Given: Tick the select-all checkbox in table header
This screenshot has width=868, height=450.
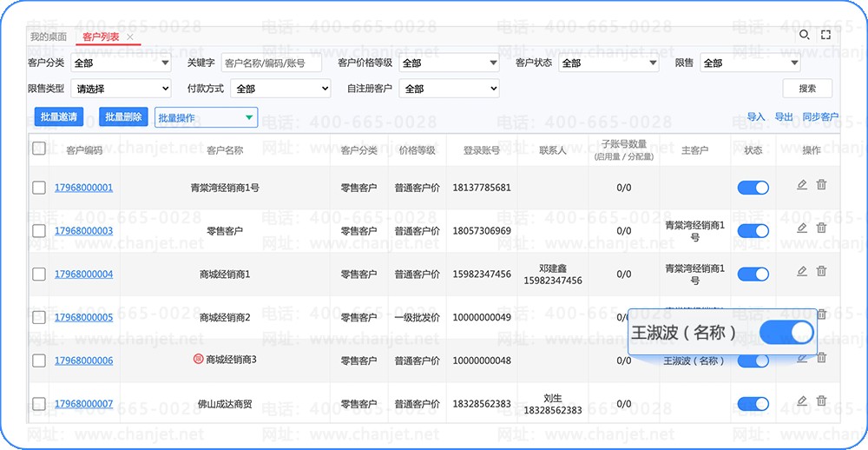Looking at the screenshot, I should [39, 148].
